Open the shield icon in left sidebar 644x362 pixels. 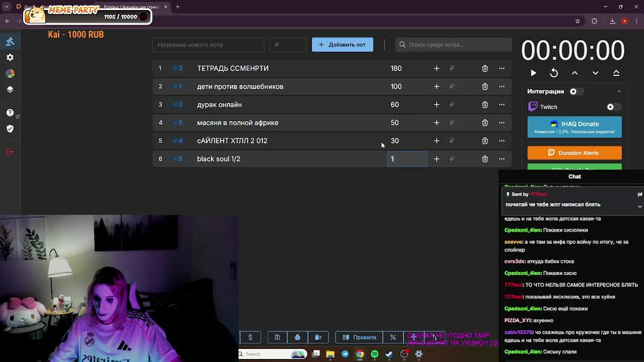pyautogui.click(x=10, y=129)
